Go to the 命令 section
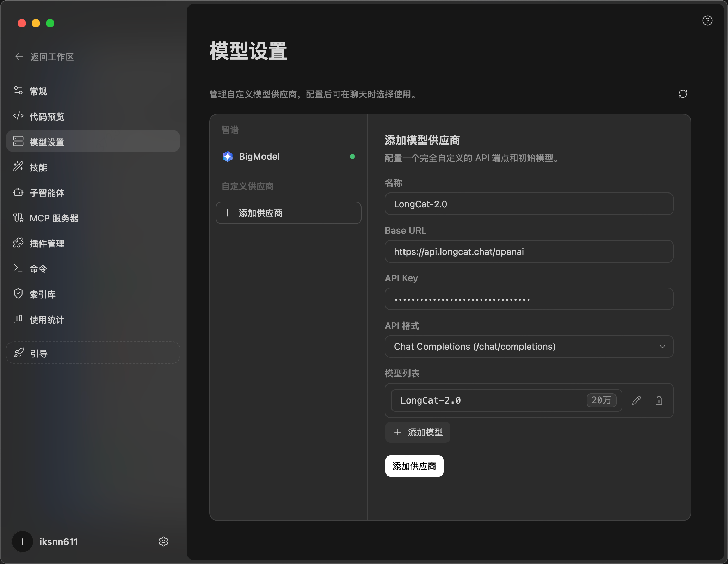728x564 pixels. [93, 269]
